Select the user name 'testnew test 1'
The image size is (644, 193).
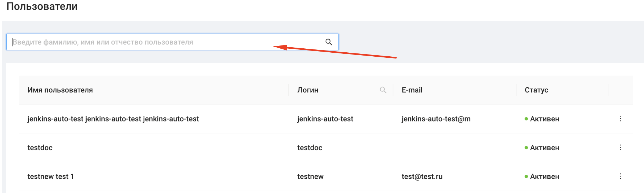click(x=51, y=176)
